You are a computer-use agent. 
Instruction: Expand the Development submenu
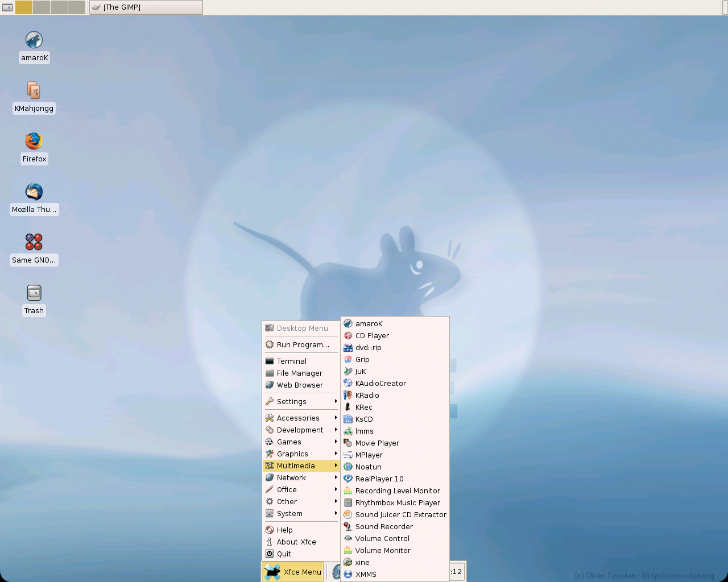pyautogui.click(x=301, y=430)
